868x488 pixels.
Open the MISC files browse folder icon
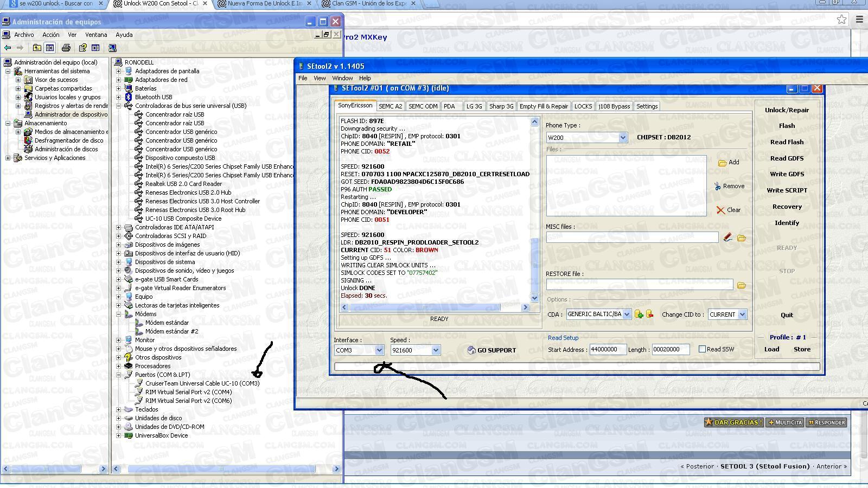[x=742, y=237]
